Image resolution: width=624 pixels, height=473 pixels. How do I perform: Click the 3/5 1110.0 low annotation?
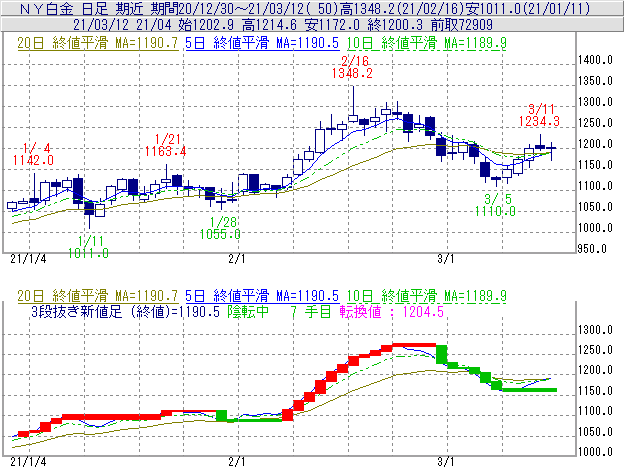[495, 205]
